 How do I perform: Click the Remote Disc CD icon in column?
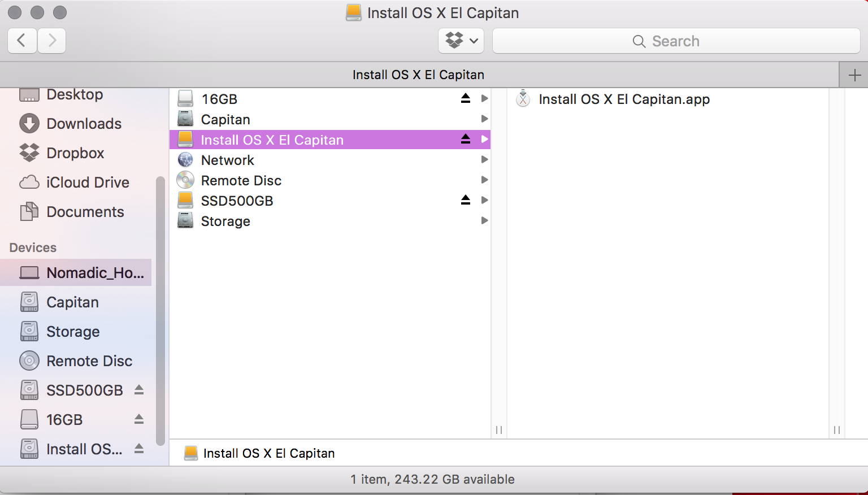[x=185, y=180]
